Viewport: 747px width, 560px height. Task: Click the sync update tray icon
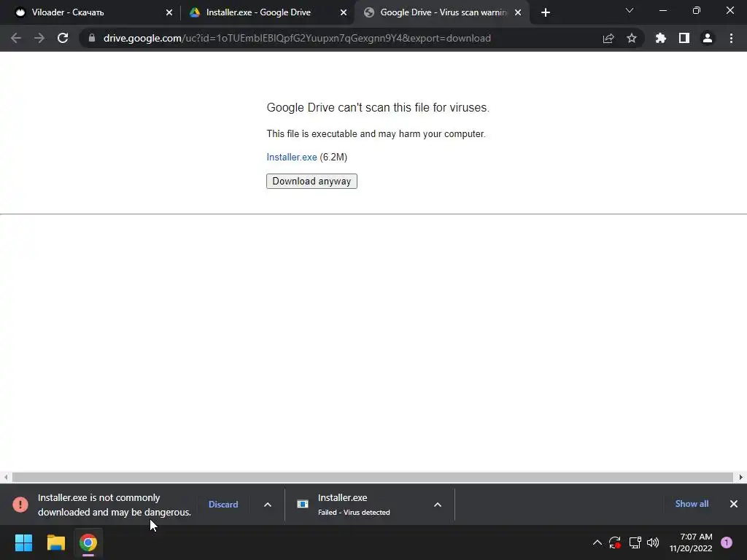(615, 542)
